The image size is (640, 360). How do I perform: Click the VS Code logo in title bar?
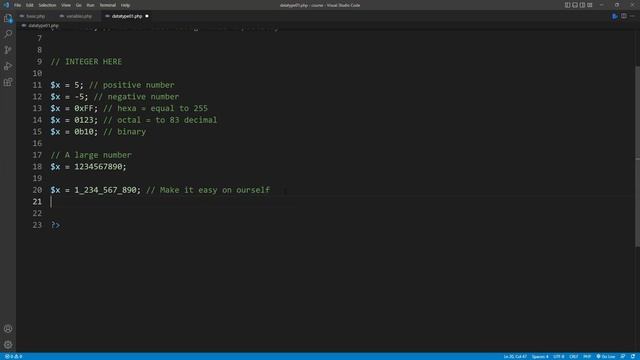pos(6,5)
